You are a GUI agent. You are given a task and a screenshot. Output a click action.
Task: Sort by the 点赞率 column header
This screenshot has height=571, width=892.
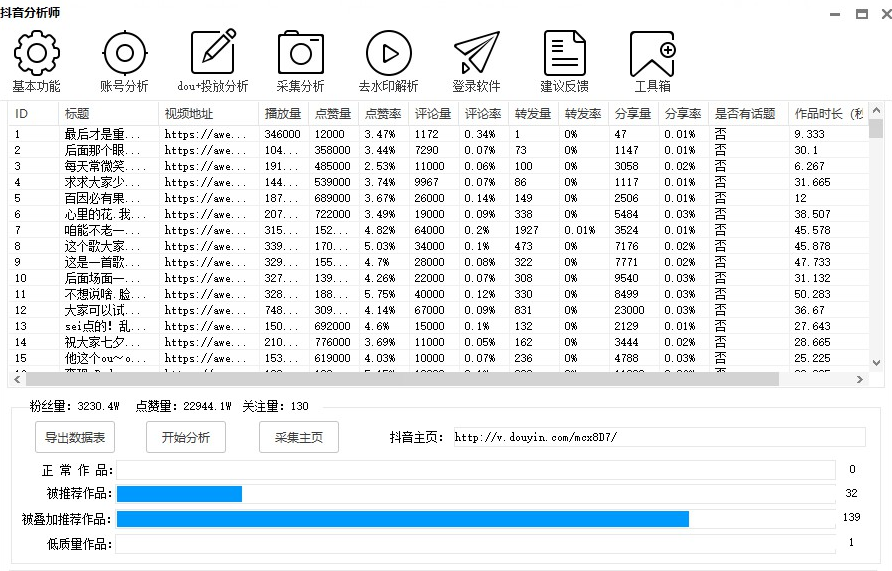click(383, 114)
